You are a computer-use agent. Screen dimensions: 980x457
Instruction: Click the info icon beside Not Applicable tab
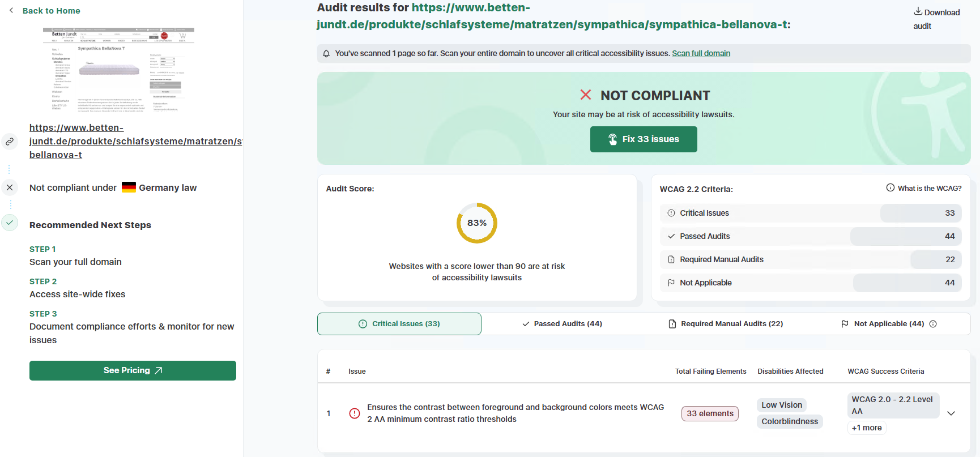(x=933, y=324)
